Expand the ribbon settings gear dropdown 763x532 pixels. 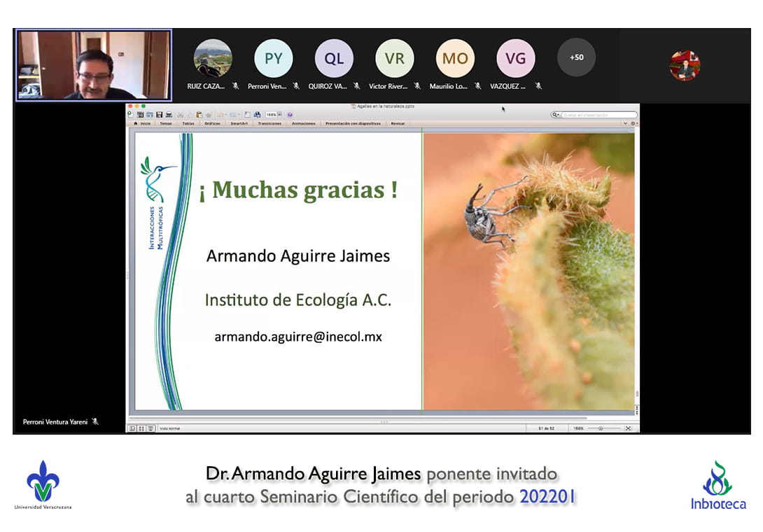click(x=633, y=123)
